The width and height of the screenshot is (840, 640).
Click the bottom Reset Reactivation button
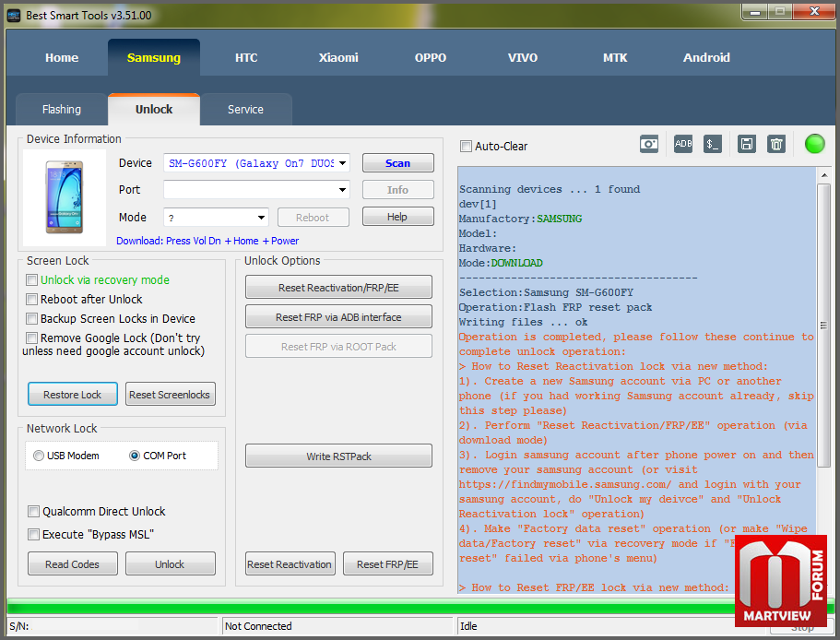(290, 564)
